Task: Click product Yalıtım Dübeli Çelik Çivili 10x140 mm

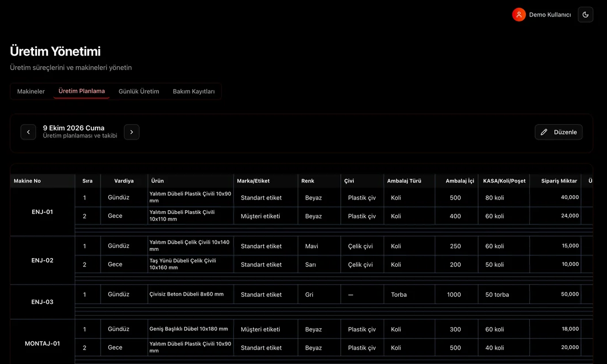Action: click(190, 245)
